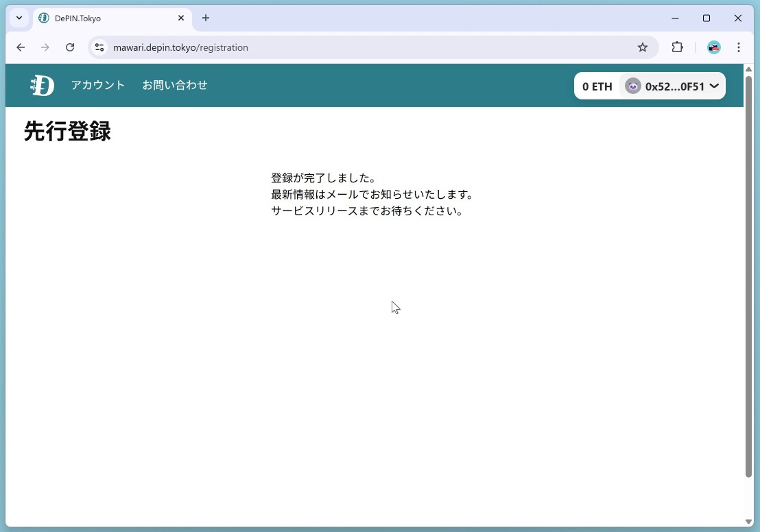Image resolution: width=760 pixels, height=532 pixels.
Task: Open the Chrome profile avatar
Action: pos(714,47)
